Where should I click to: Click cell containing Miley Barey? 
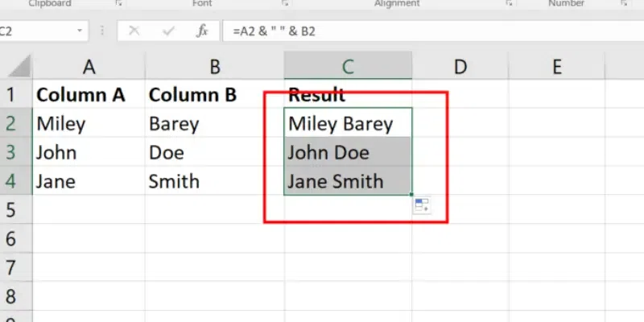tap(348, 123)
